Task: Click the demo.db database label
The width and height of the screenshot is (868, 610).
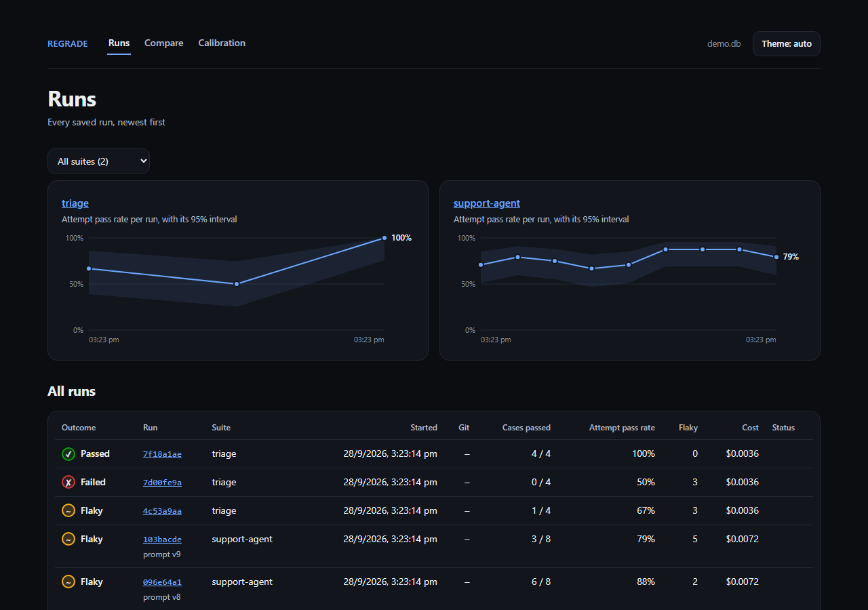Action: [x=724, y=44]
